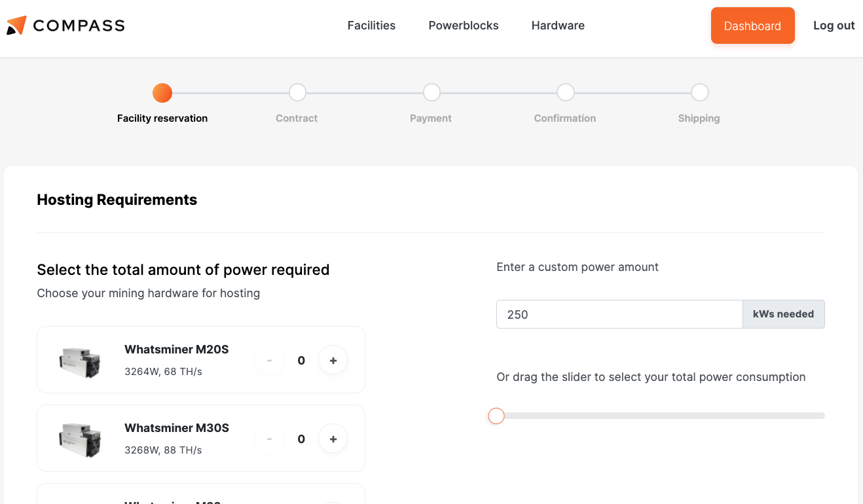863x504 pixels.
Task: Click the Compass logo icon
Action: click(x=16, y=26)
